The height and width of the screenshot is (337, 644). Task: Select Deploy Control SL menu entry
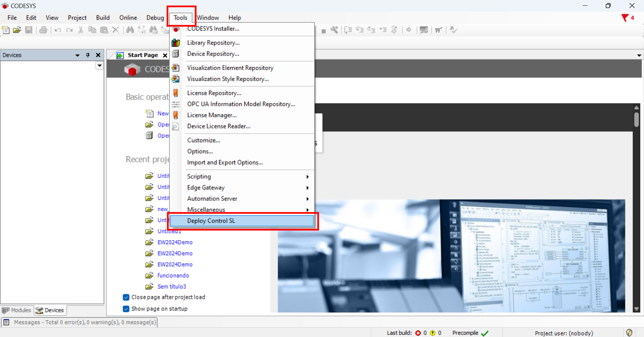tap(242, 221)
